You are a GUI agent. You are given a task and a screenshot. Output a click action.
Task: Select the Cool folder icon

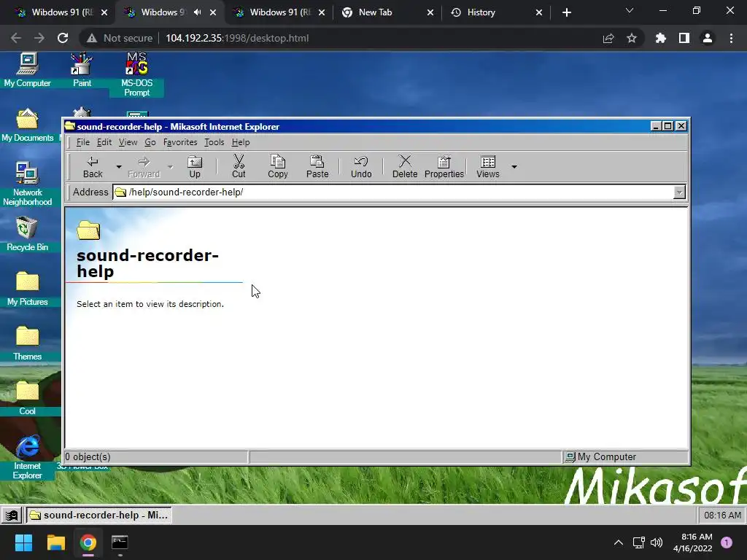click(x=27, y=399)
